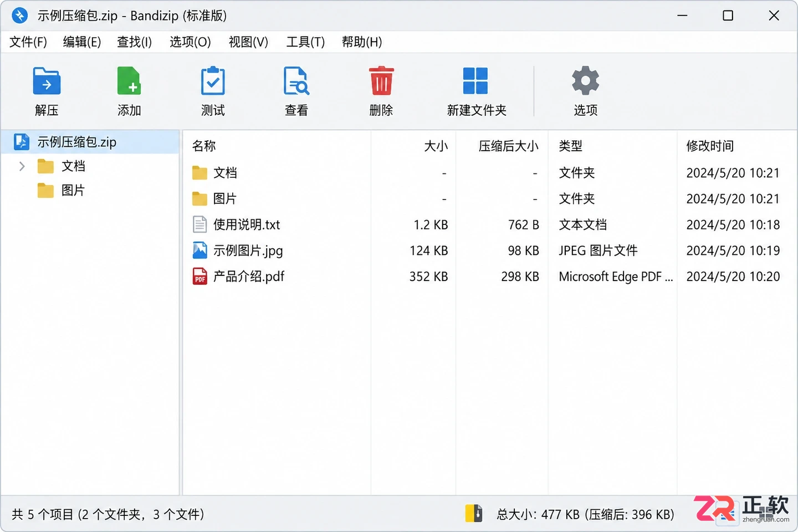
Task: Click the text file icon of 使用说明.txt
Action: click(199, 224)
